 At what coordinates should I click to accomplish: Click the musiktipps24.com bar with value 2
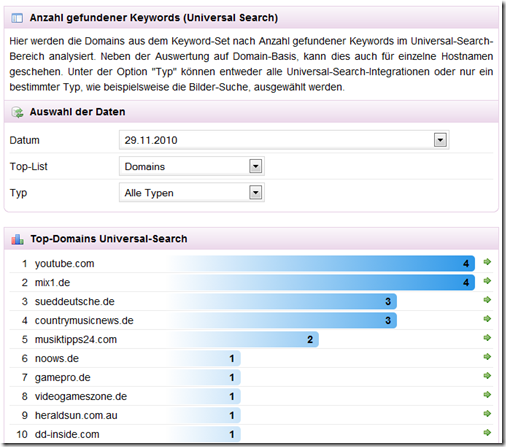click(x=244, y=339)
